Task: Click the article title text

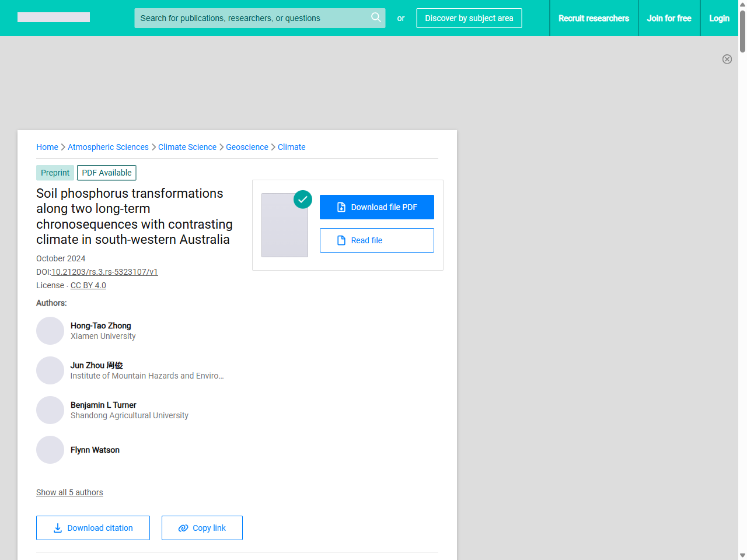Action: pos(134,216)
